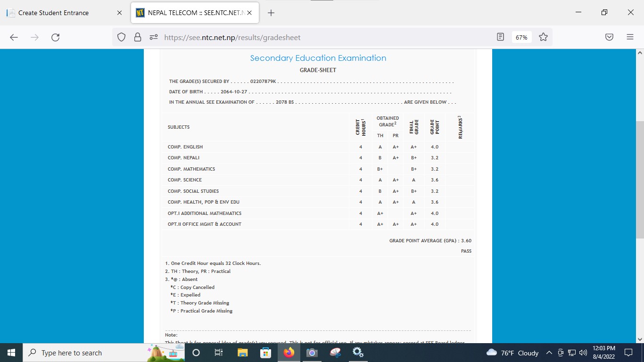Open the Pocket save icon
Screen dimensions: 644x362
tap(609, 37)
